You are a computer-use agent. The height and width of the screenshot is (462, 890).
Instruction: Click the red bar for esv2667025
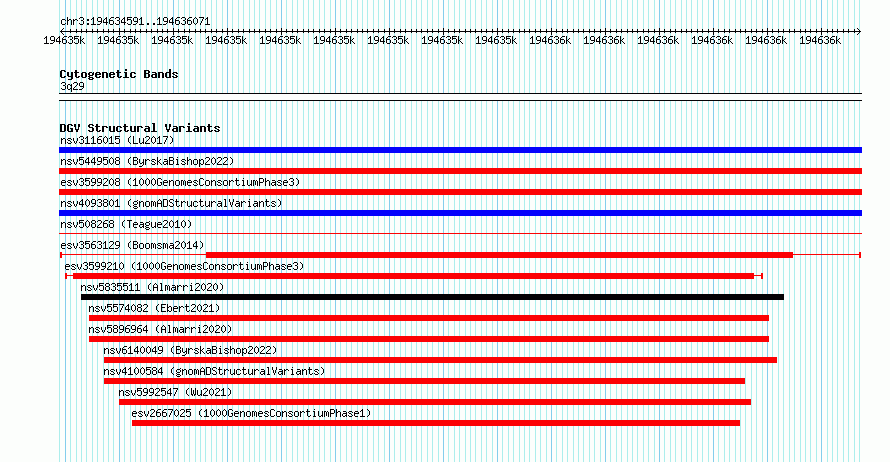[x=436, y=423]
